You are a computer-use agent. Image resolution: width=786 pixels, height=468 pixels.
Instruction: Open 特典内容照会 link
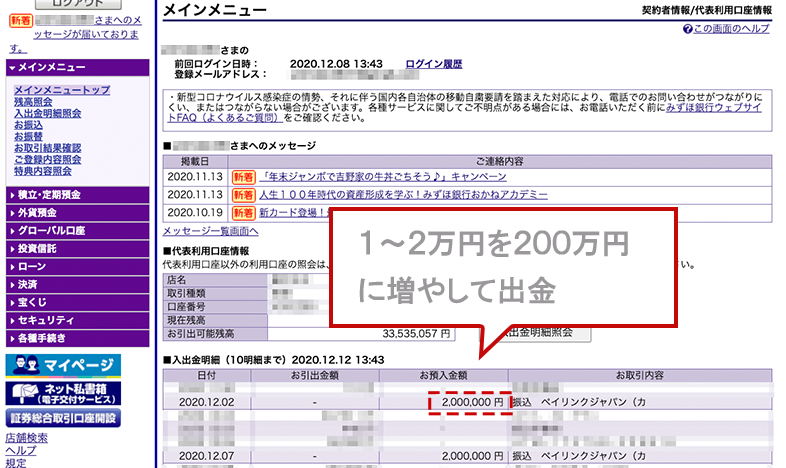[43, 171]
